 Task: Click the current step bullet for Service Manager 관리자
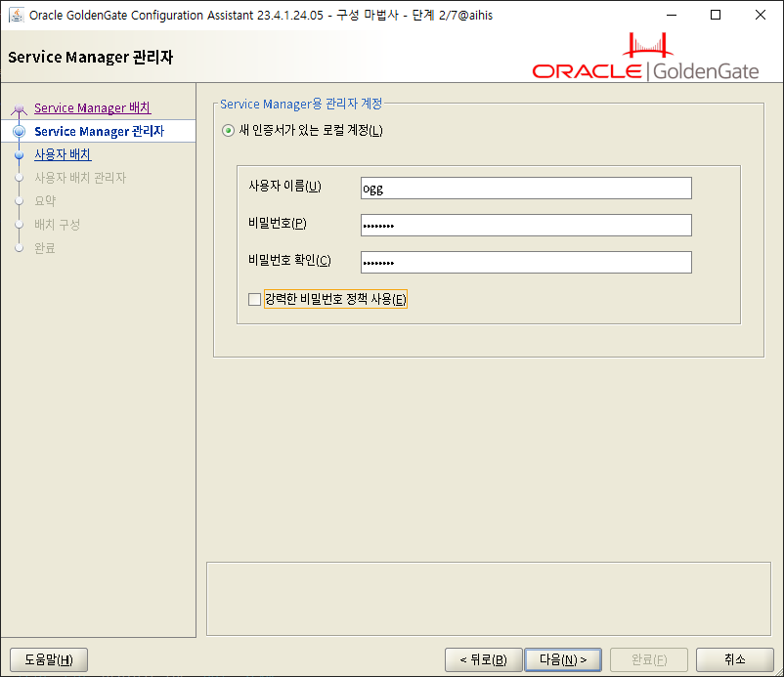coord(19,132)
